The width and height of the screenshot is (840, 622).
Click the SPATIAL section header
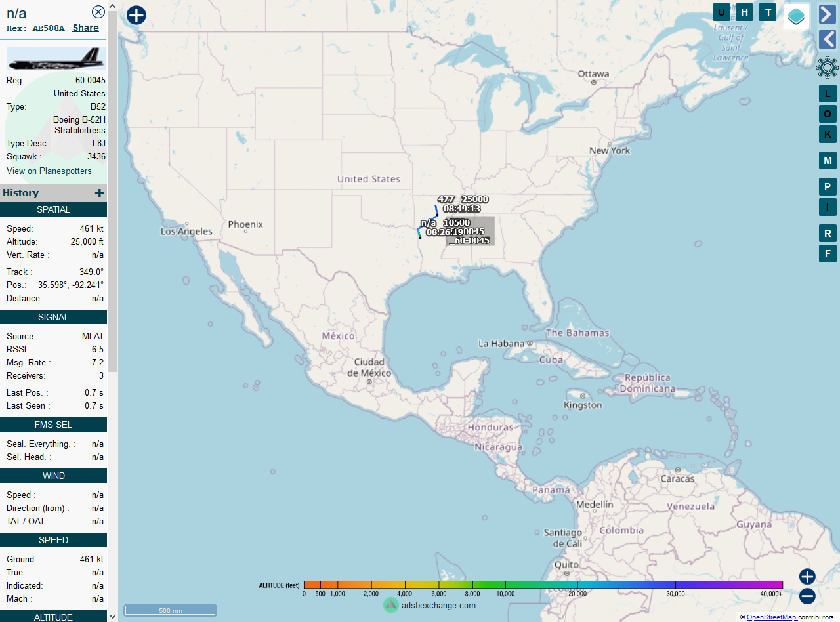point(53,209)
